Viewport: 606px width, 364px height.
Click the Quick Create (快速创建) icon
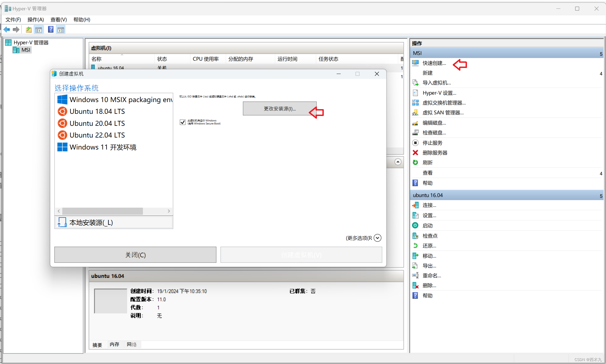pyautogui.click(x=415, y=63)
